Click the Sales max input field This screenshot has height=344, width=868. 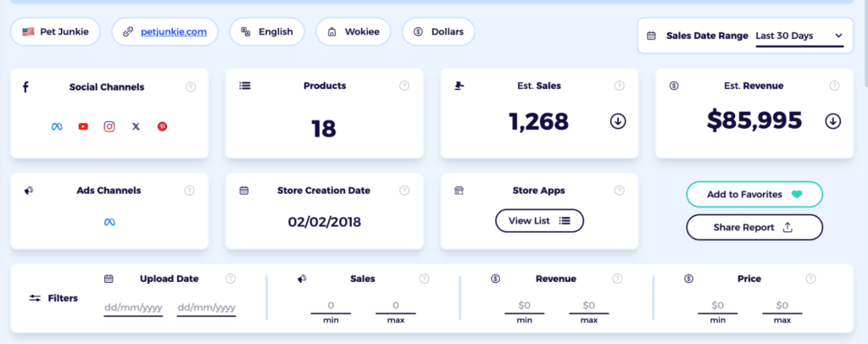[x=396, y=306]
